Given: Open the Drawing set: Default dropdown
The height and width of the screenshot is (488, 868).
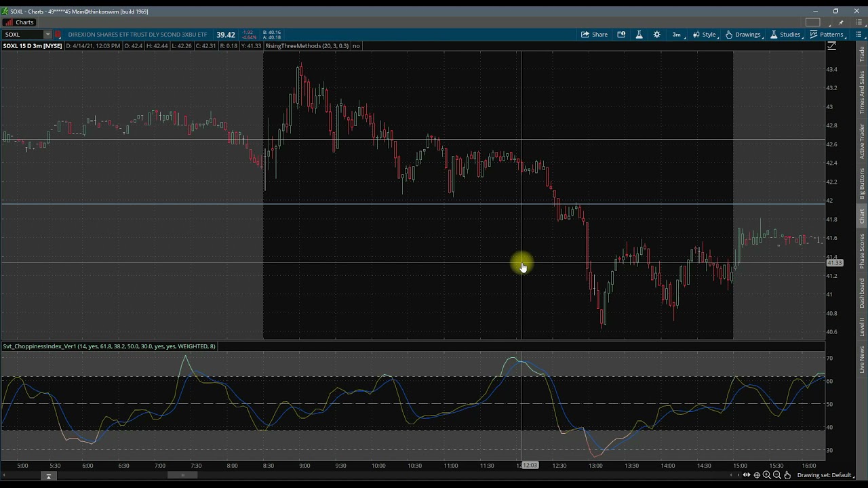Looking at the screenshot, I should (x=827, y=475).
